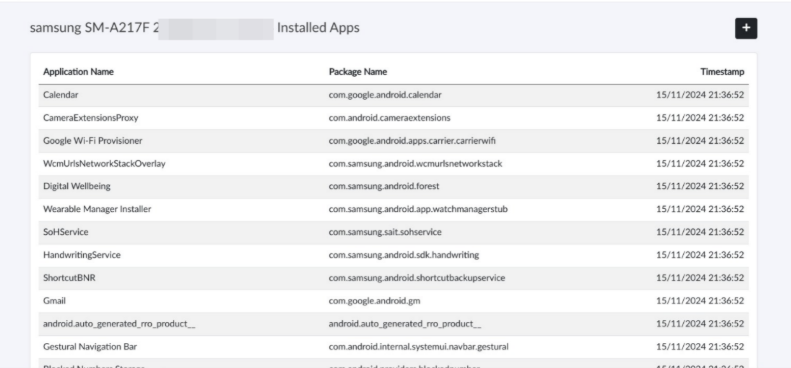791x368 pixels.
Task: Select Google Wi-Fi Provisioner row
Action: 393,141
